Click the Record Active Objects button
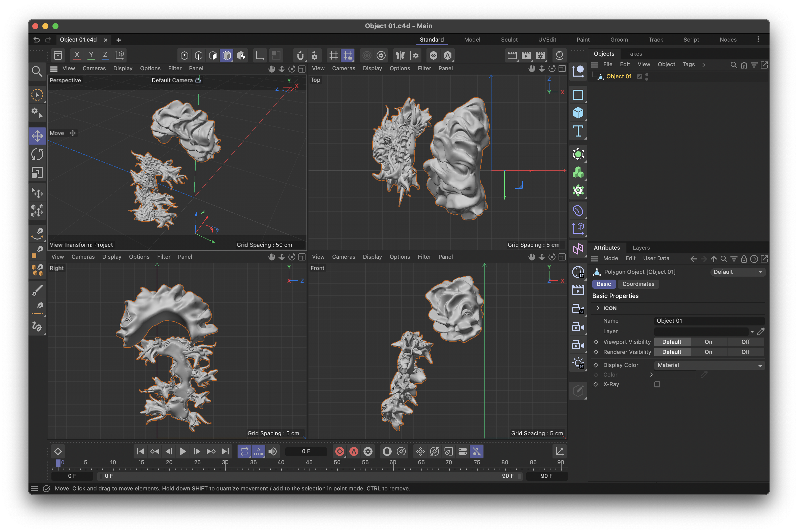798x532 pixels. point(340,451)
